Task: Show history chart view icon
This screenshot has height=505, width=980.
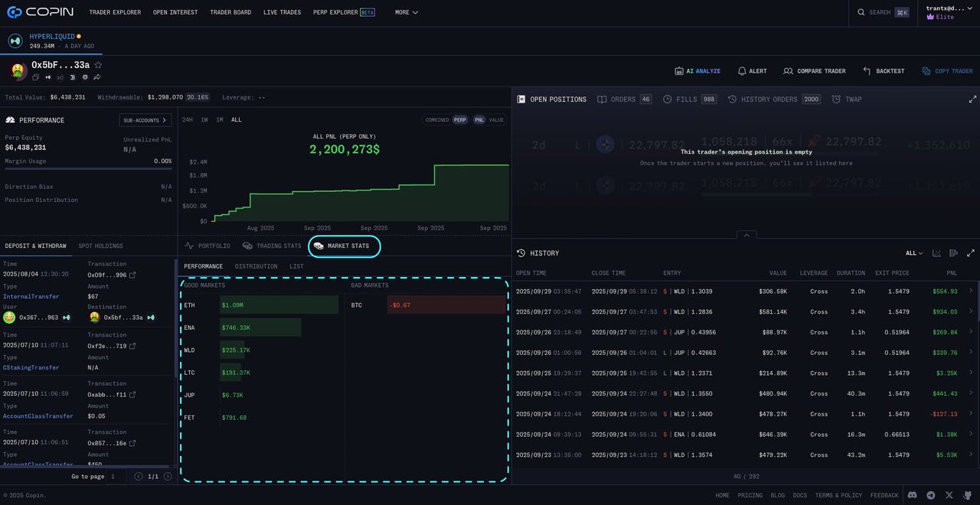Action: (936, 253)
